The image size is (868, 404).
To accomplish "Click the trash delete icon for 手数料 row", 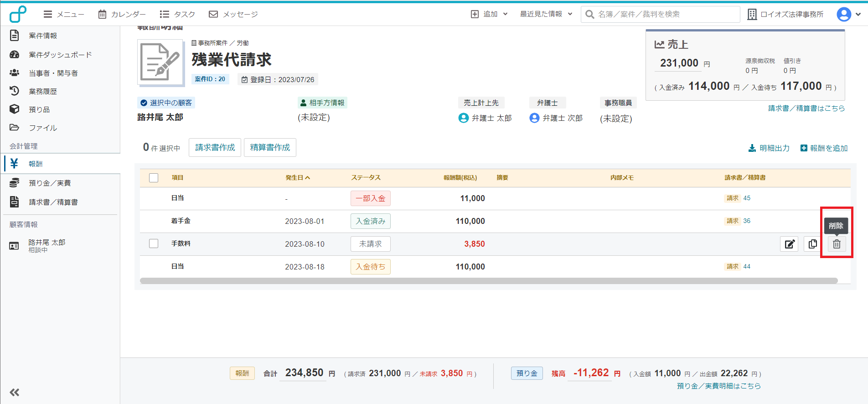I will click(837, 244).
